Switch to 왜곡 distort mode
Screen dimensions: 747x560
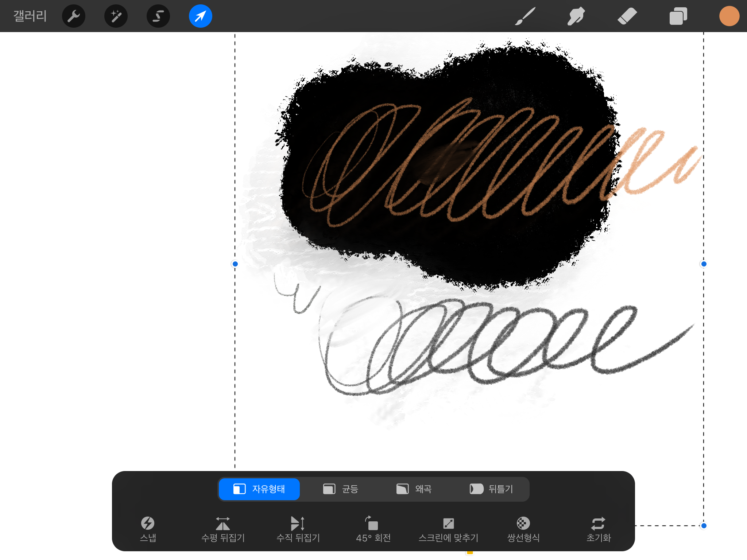click(414, 489)
